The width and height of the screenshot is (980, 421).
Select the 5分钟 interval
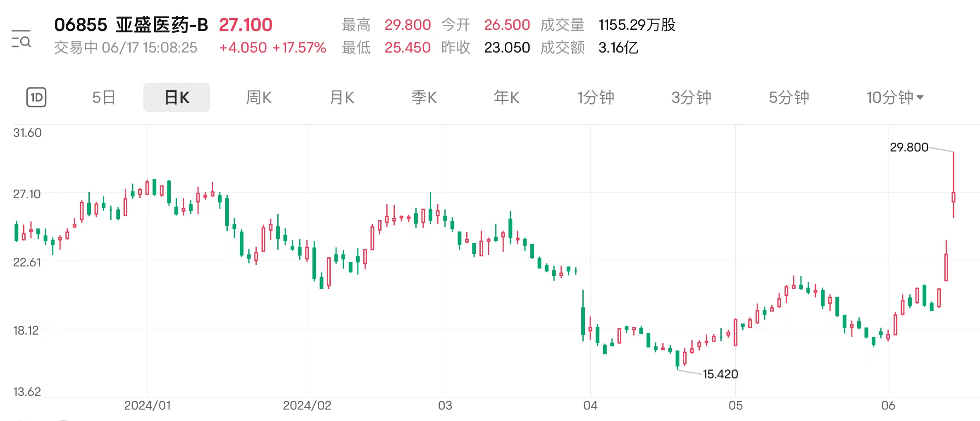[789, 98]
